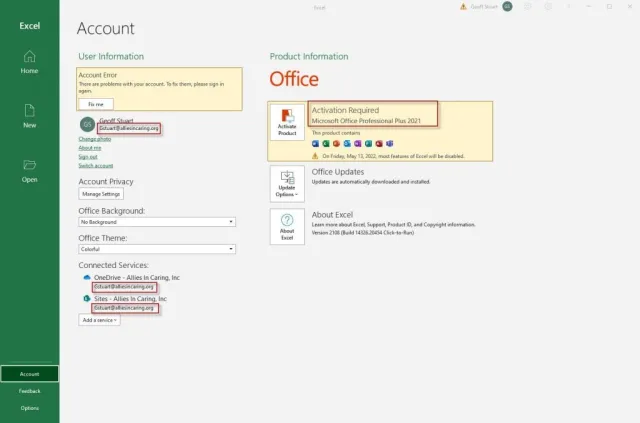Go to Home in Excel sidebar
This screenshot has width=640, height=423.
coord(29,62)
